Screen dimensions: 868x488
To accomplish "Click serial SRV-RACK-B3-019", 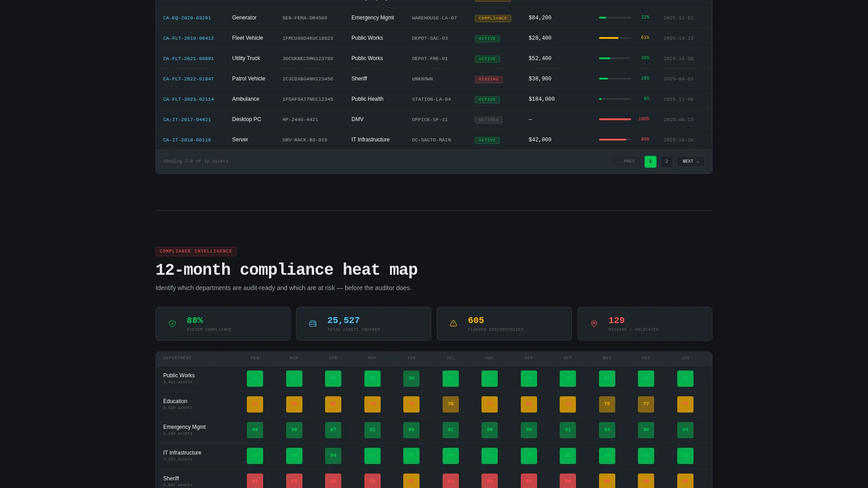I will (x=305, y=140).
